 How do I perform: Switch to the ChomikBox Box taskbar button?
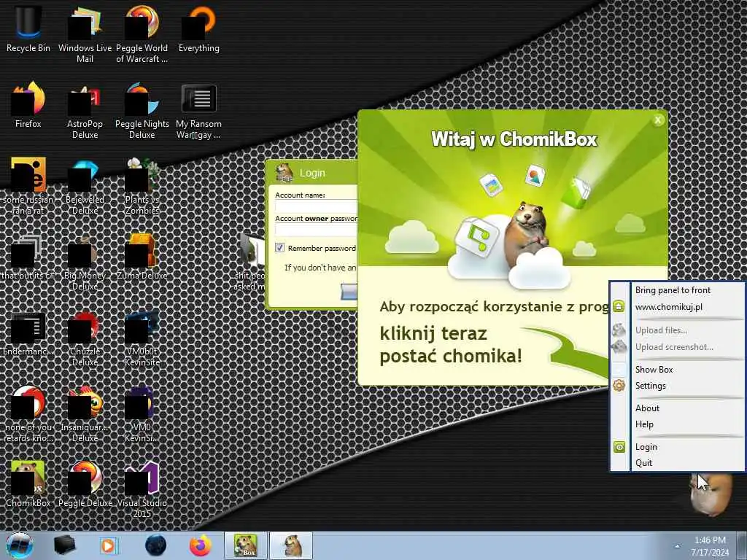point(245,545)
